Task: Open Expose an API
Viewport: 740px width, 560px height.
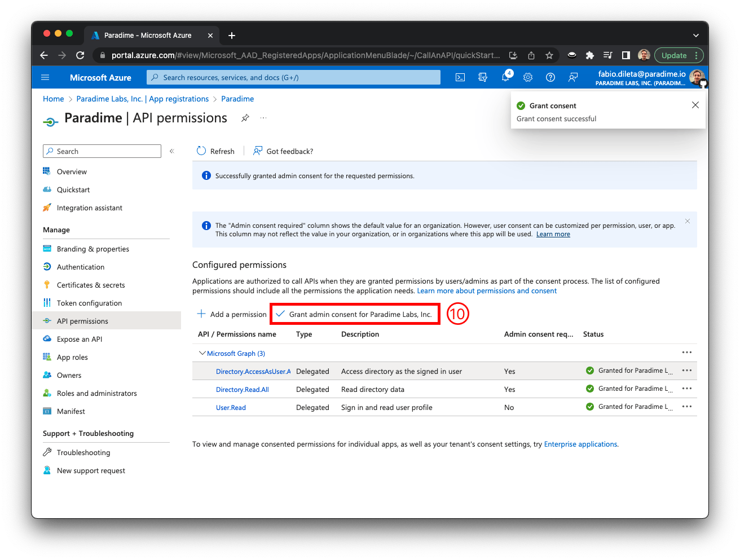Action: (x=79, y=339)
